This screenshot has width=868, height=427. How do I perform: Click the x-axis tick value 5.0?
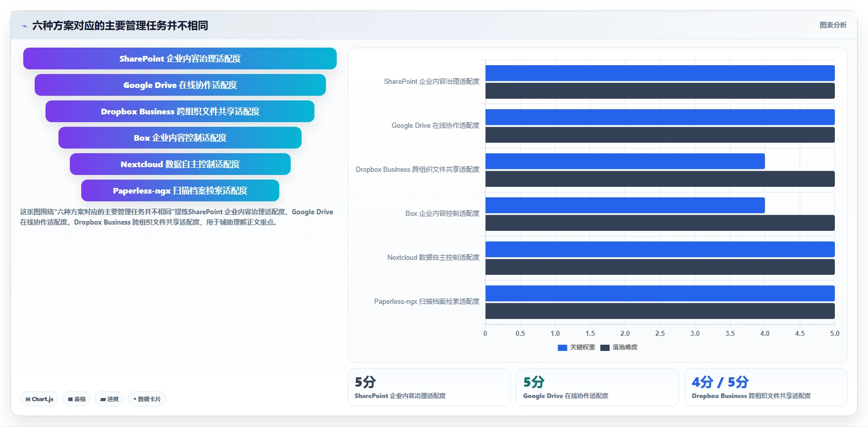pyautogui.click(x=835, y=333)
